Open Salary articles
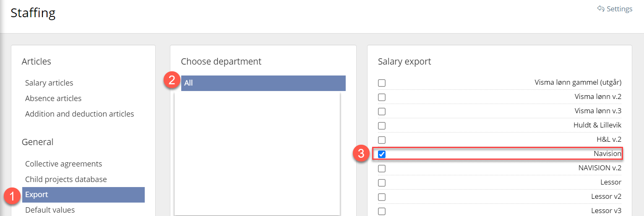This screenshot has width=644, height=216. pyautogui.click(x=49, y=83)
